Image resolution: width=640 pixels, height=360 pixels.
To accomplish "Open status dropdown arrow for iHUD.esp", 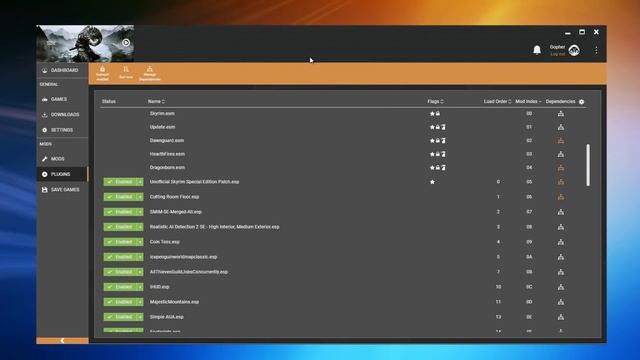I will [140, 287].
